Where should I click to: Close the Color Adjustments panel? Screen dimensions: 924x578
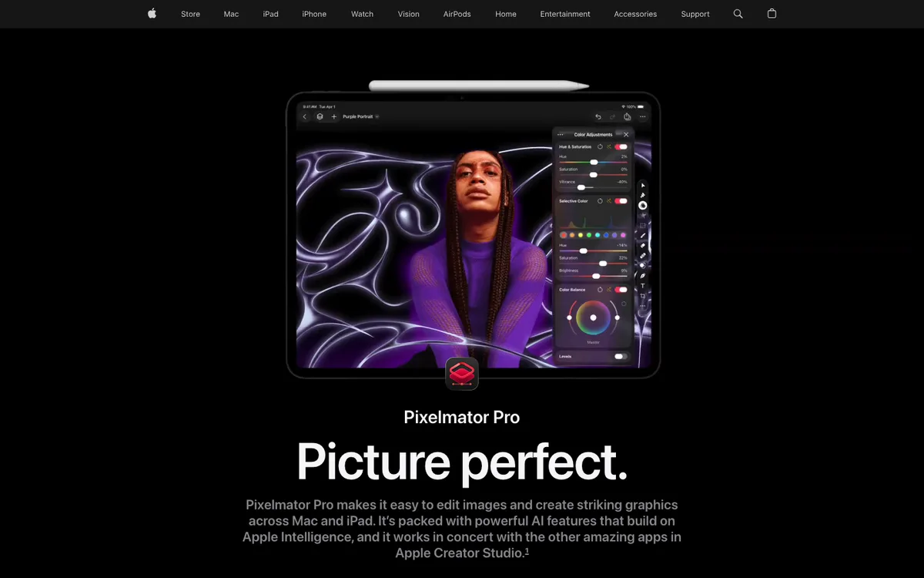[x=626, y=135]
